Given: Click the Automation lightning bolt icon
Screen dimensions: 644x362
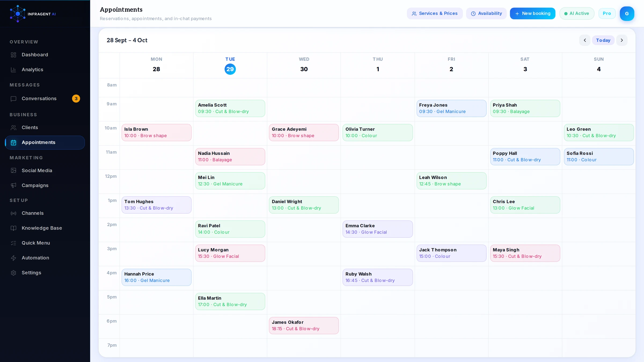Looking at the screenshot, I should tap(13, 258).
